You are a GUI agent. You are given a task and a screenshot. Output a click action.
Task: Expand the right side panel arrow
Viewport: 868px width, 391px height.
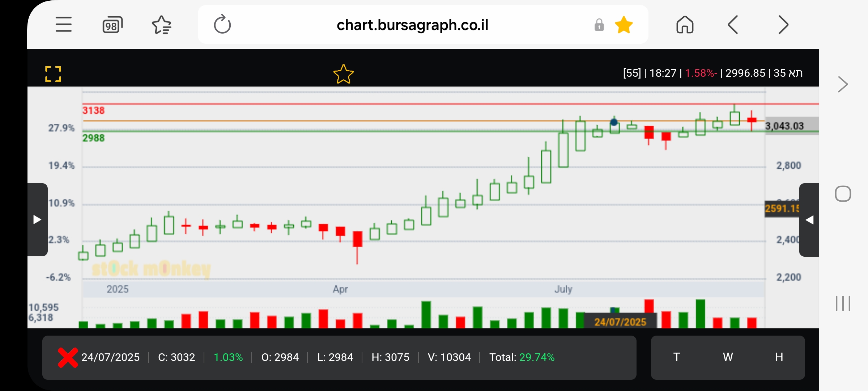pyautogui.click(x=809, y=220)
